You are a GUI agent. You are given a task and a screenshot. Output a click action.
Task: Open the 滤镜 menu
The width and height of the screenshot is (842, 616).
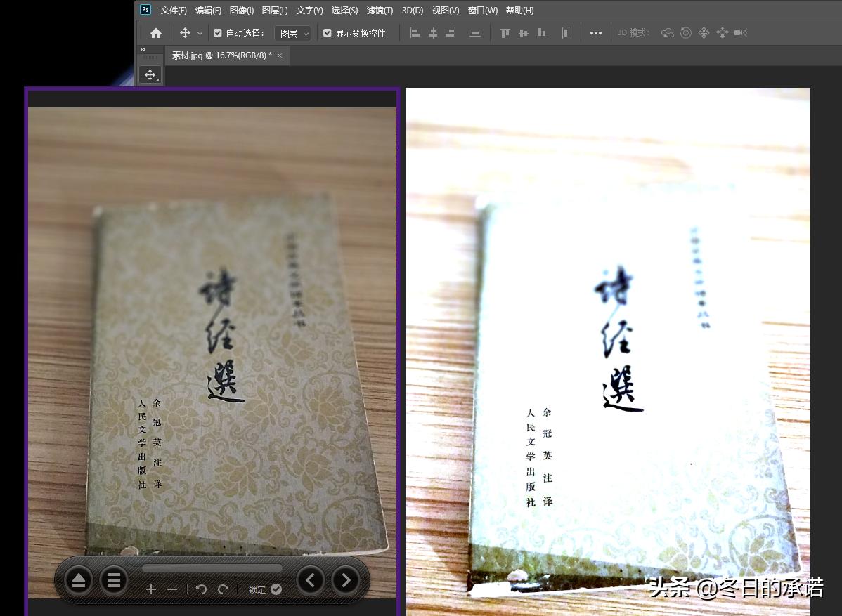tap(380, 11)
